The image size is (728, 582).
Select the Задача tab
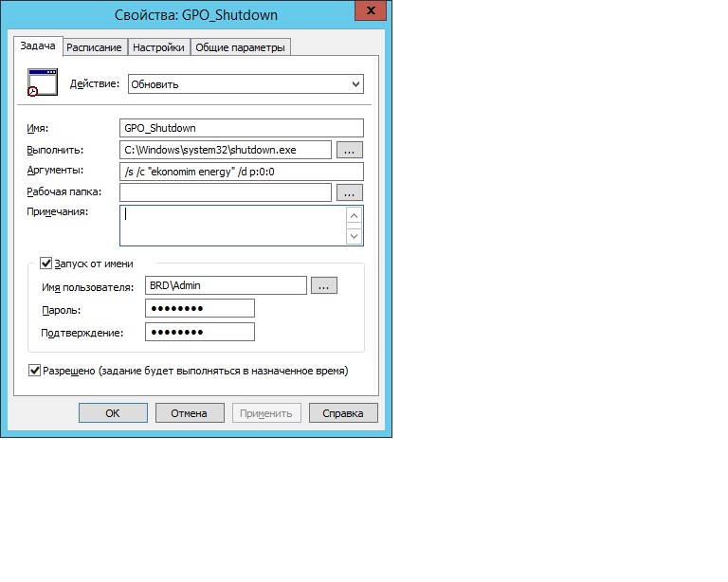[x=38, y=46]
